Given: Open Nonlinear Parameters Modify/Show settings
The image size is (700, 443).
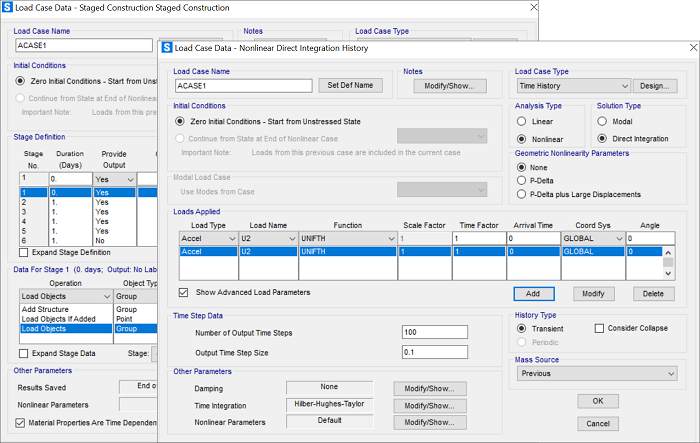Looking at the screenshot, I should 429,422.
